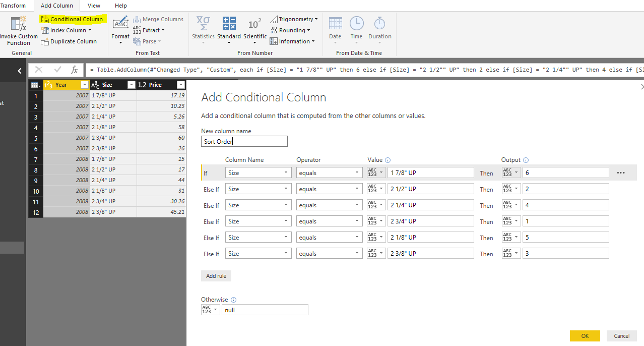Viewport: 644px width, 346px height.
Task: Open the ellipsis menu for first rule
Action: point(620,173)
